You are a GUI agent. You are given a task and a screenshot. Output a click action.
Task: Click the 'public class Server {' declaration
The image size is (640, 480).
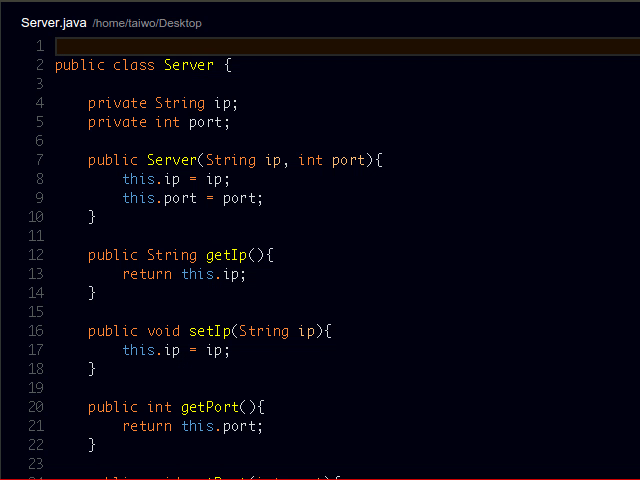coord(143,65)
